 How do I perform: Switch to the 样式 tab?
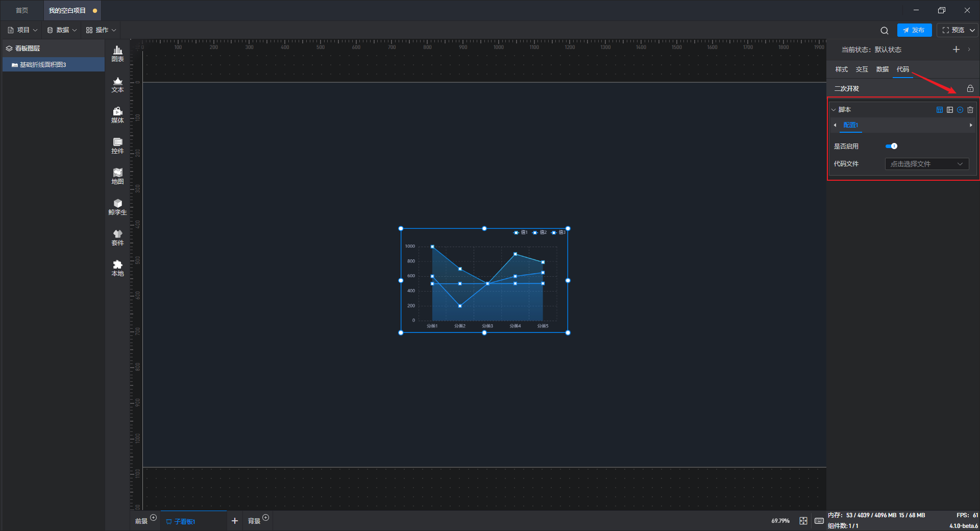[842, 69]
